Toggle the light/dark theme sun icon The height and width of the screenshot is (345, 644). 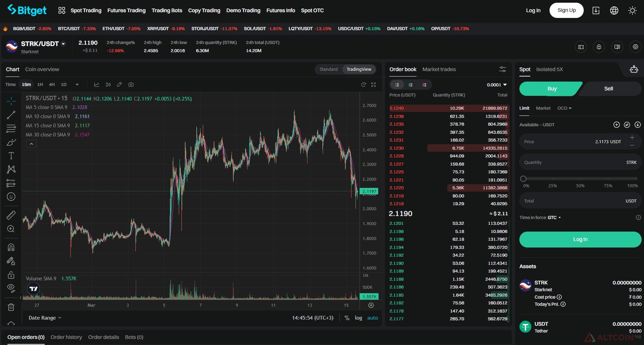632,10
